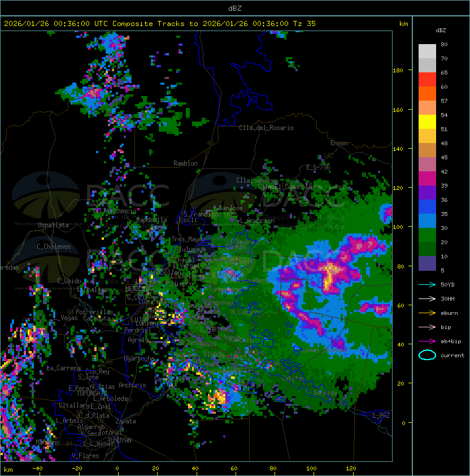Click the yellow eburn track arrow
Screen dimensions: 470x476
pyautogui.click(x=427, y=313)
